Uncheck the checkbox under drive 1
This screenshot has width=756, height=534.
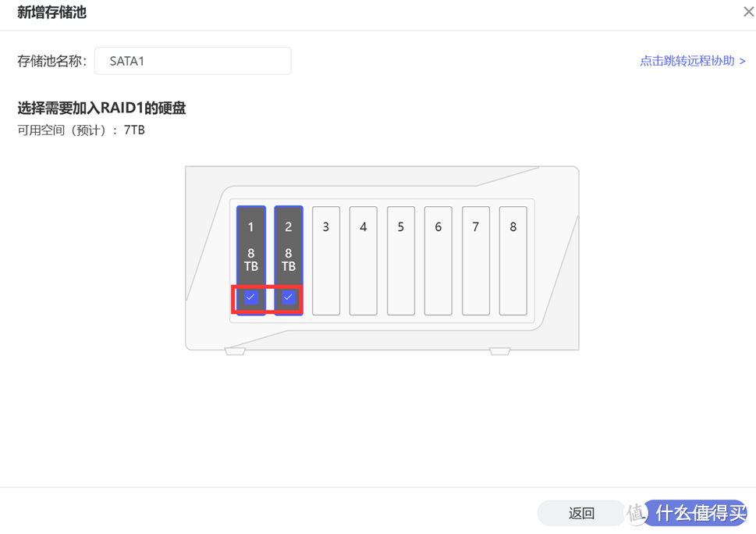tap(250, 297)
